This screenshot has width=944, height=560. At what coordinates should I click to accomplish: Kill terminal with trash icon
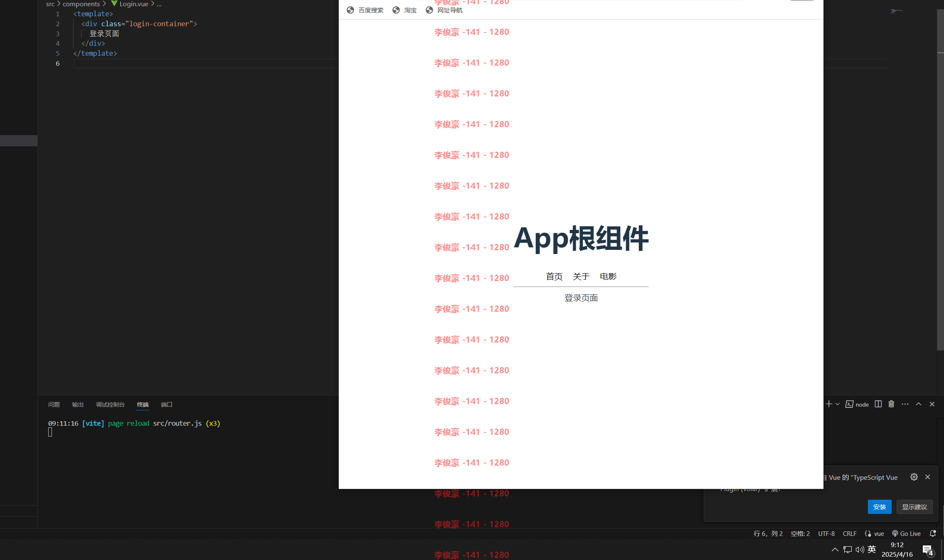tap(891, 404)
